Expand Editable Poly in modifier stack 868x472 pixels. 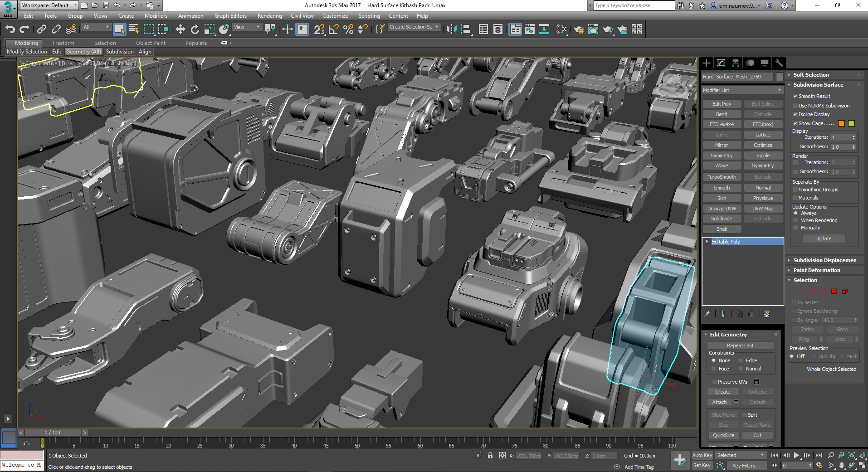[707, 242]
